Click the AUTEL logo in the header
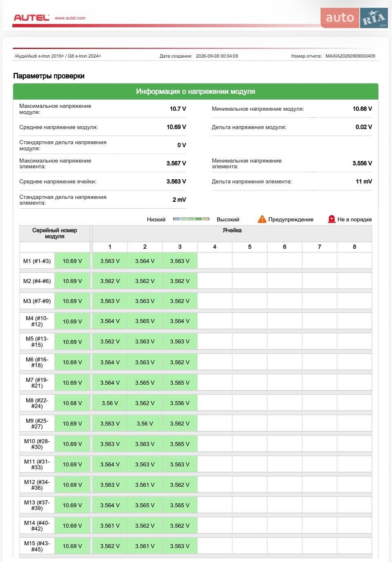392x562 pixels. click(31, 18)
